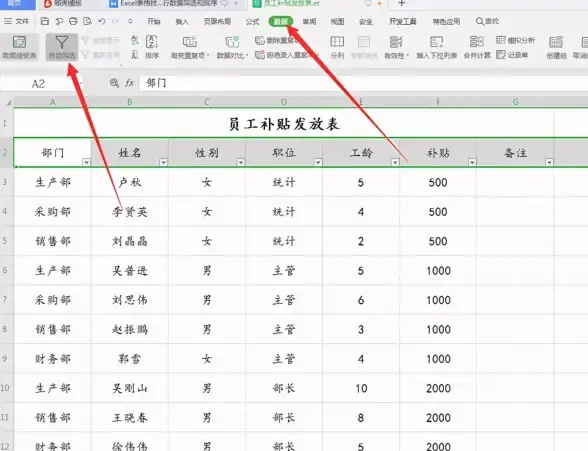Click the print icon in quick toolbar
This screenshot has width=588, height=451.
pos(73,21)
